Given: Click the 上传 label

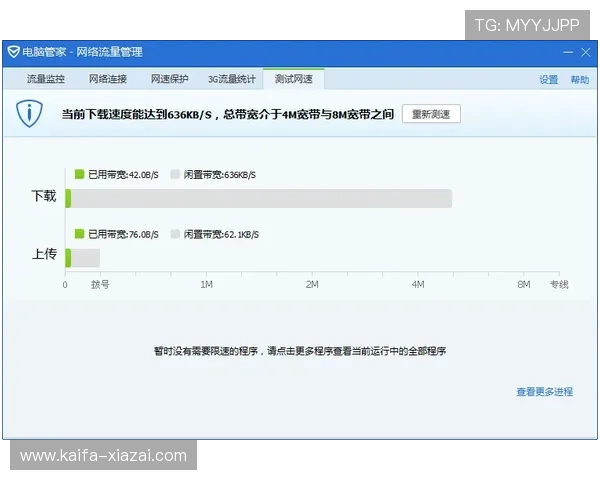Looking at the screenshot, I should pos(44,254).
